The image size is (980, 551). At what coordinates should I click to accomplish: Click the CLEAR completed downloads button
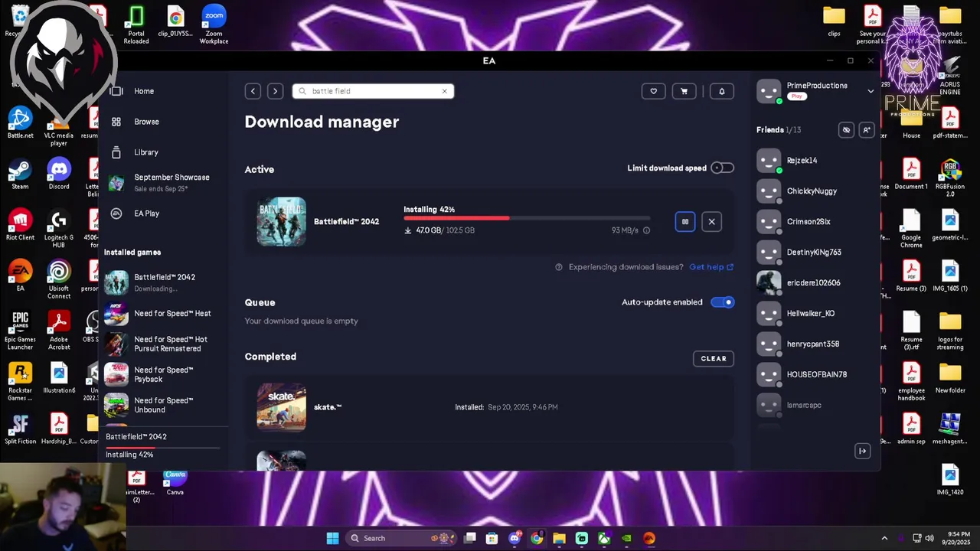point(714,358)
